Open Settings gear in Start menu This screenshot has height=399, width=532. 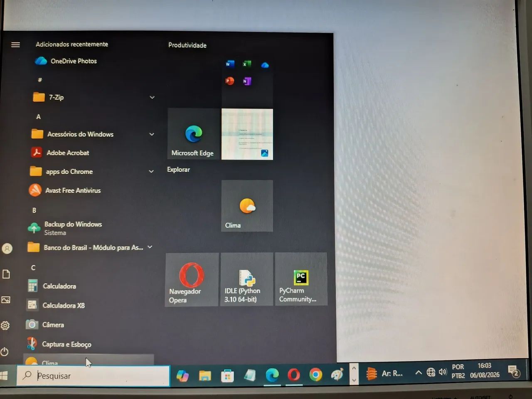(x=5, y=325)
